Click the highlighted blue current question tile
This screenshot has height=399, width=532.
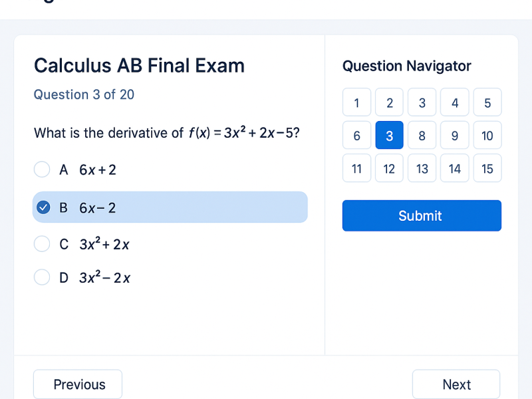(390, 136)
